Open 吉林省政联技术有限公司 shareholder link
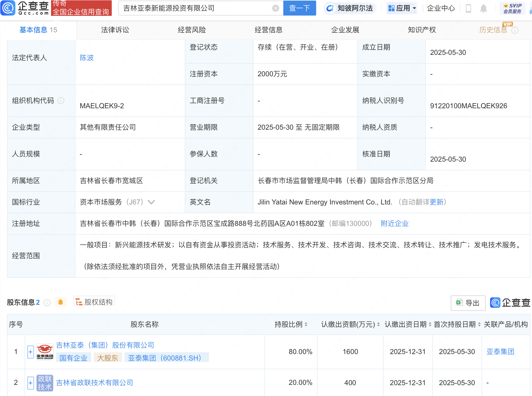532x396 pixels. (x=94, y=383)
